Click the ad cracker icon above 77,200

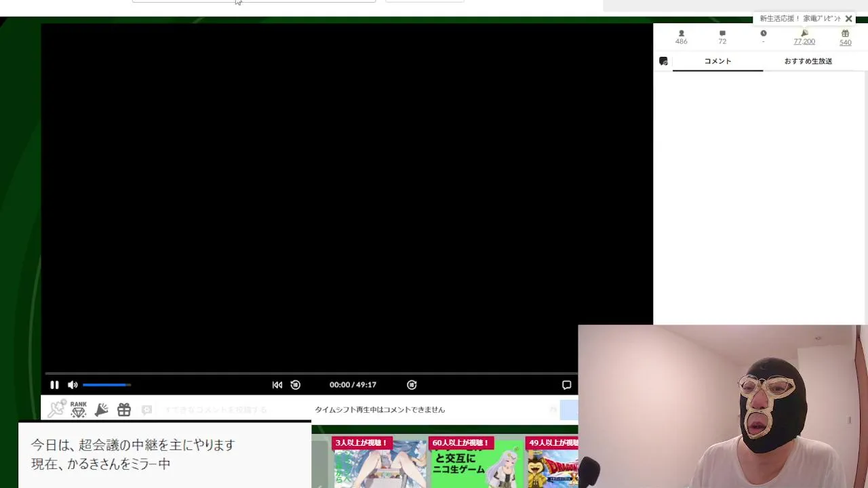point(804,33)
